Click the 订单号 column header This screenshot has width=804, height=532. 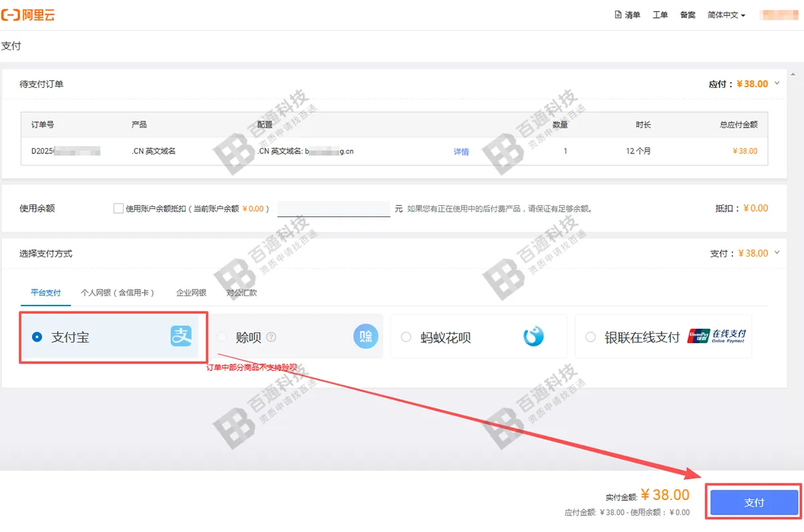[42, 125]
